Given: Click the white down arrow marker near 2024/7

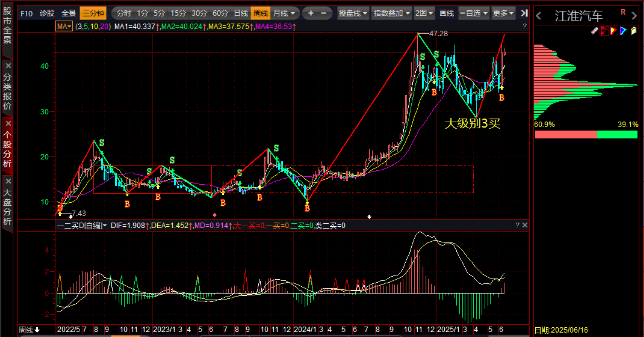Looking at the screenshot, I should pos(369,217).
